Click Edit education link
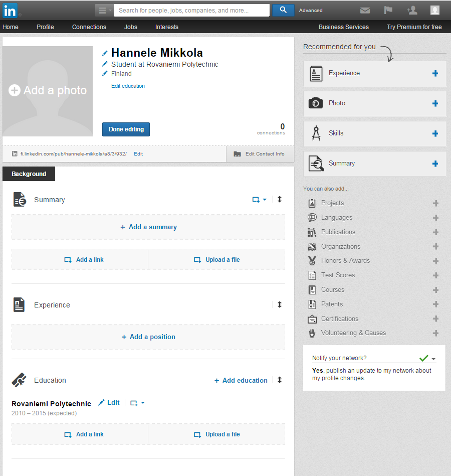 point(128,86)
